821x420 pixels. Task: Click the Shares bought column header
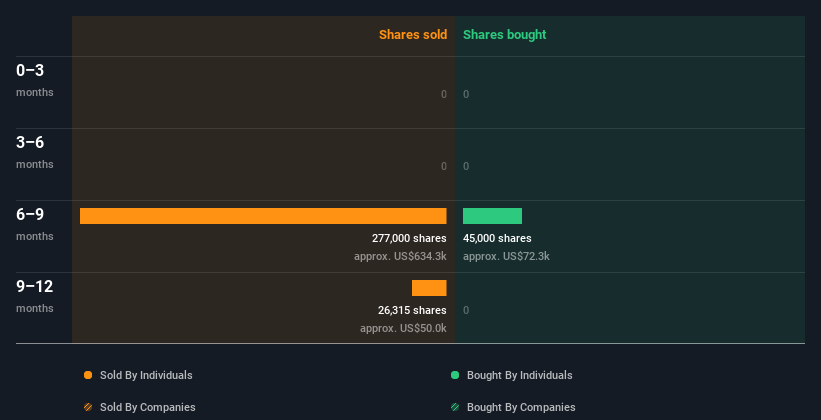[x=505, y=35]
